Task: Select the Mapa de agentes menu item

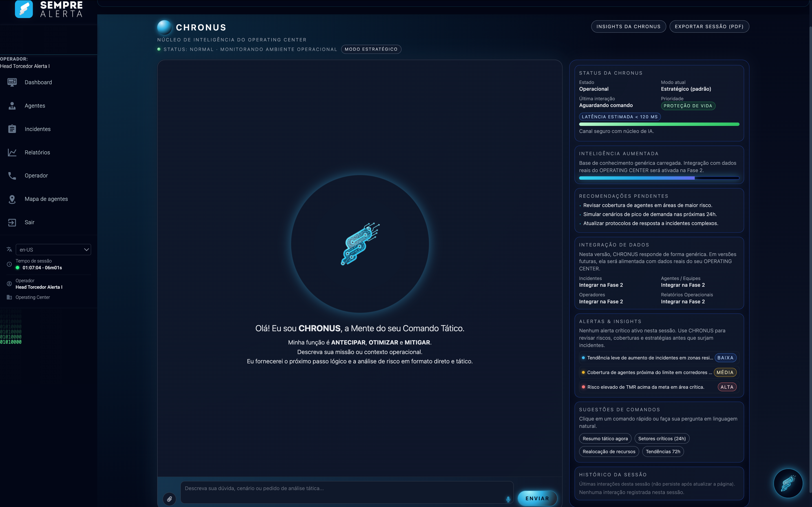Action: pos(46,199)
